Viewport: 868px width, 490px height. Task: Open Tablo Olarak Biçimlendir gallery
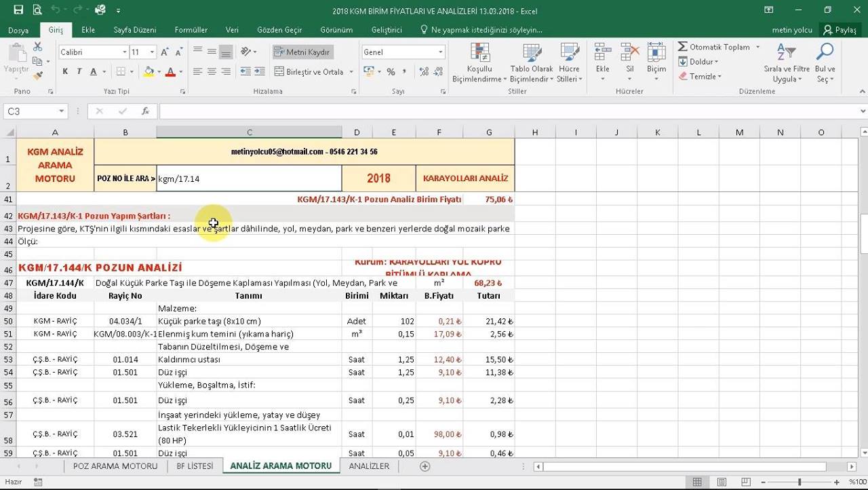coord(532,53)
